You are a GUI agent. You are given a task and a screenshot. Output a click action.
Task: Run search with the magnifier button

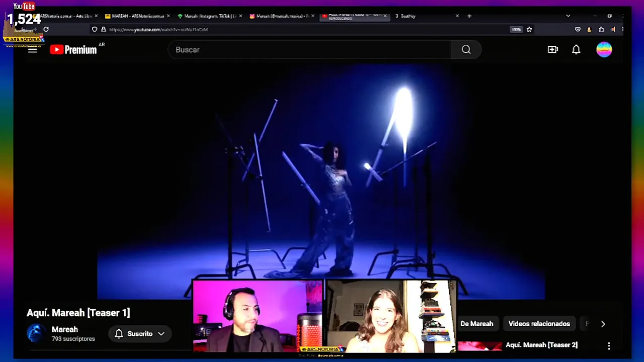click(x=466, y=50)
